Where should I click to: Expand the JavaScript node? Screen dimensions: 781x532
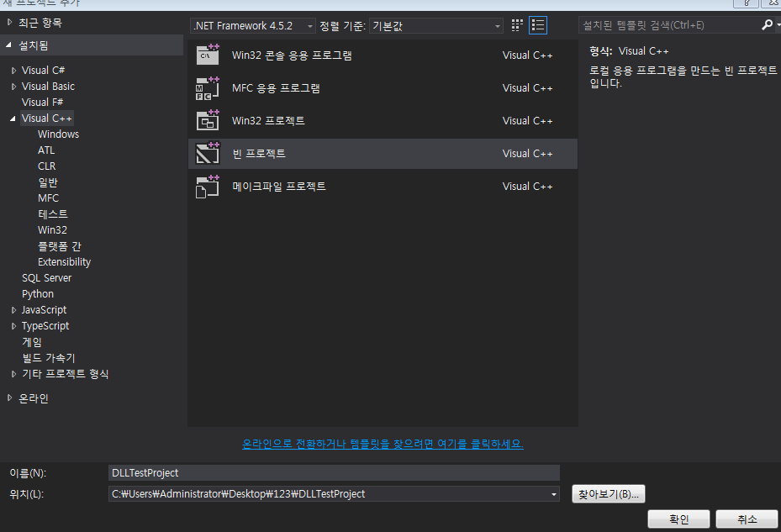click(x=13, y=310)
